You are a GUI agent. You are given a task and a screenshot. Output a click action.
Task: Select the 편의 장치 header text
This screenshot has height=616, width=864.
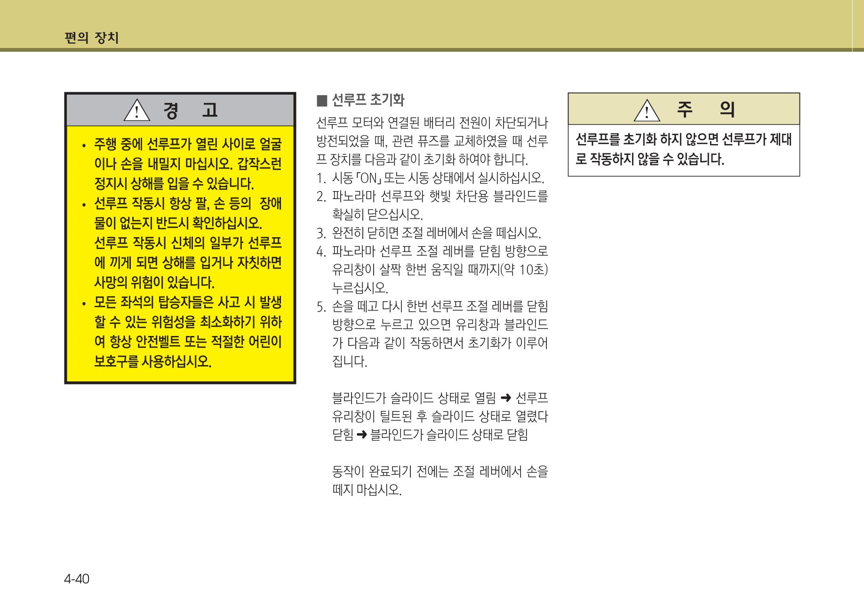click(91, 38)
